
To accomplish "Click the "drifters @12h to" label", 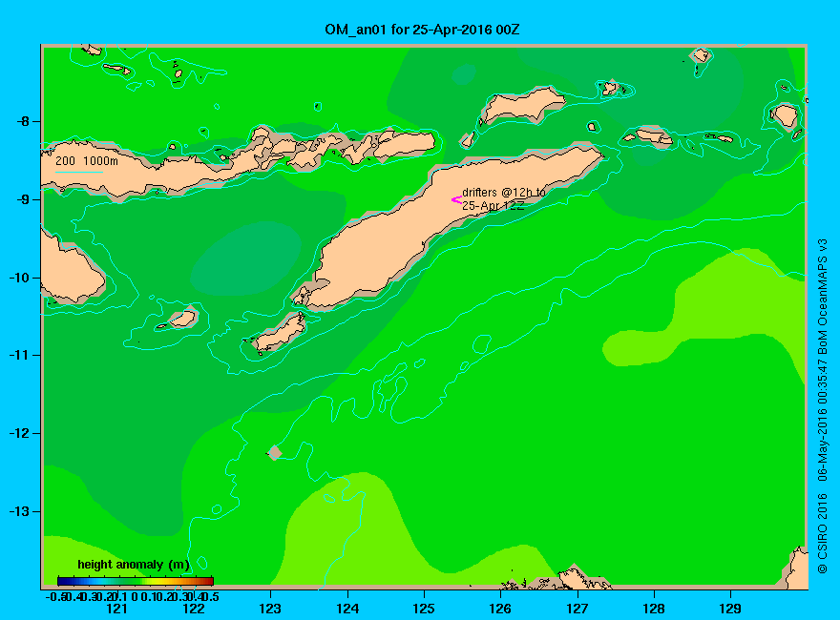I will click(x=504, y=193).
